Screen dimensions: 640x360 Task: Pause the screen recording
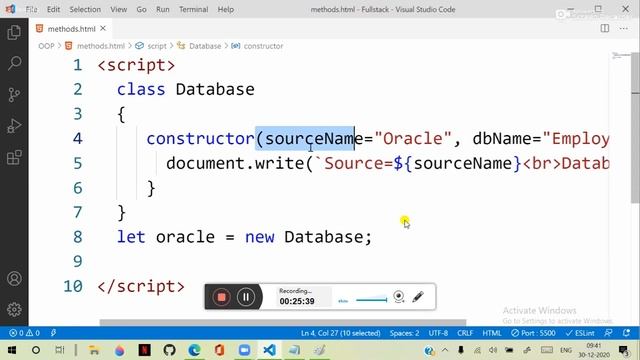coord(246,297)
